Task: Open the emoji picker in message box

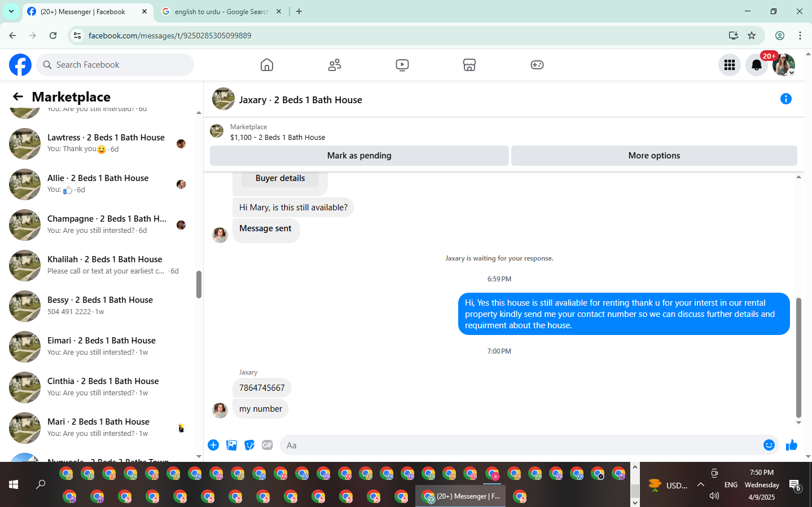Action: (769, 445)
